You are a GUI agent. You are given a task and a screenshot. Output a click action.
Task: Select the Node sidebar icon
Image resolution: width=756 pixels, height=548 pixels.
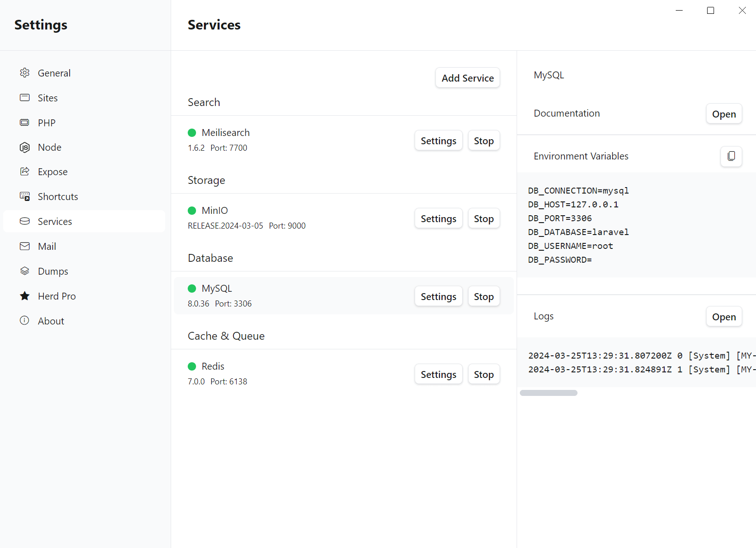point(24,147)
